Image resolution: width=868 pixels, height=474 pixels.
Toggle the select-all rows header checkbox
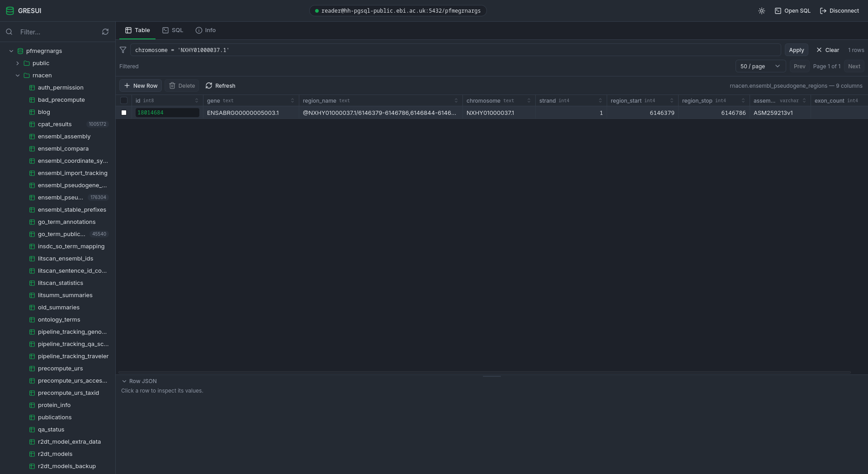point(124,101)
